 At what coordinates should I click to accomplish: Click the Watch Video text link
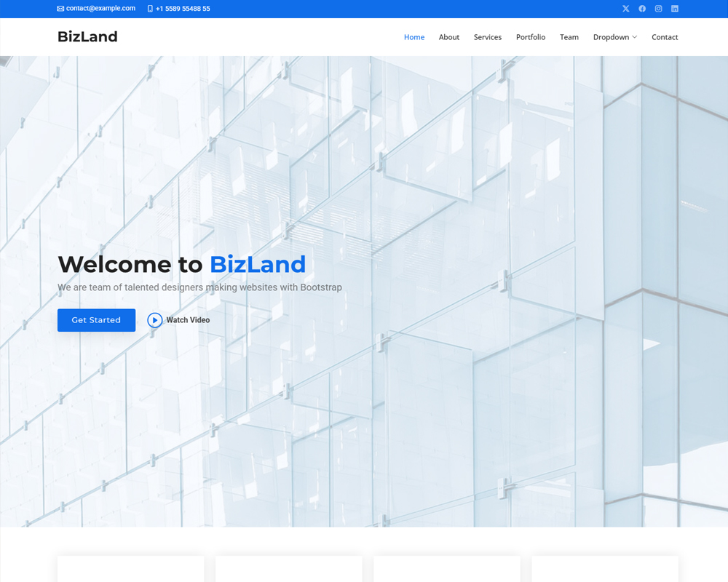tap(188, 320)
